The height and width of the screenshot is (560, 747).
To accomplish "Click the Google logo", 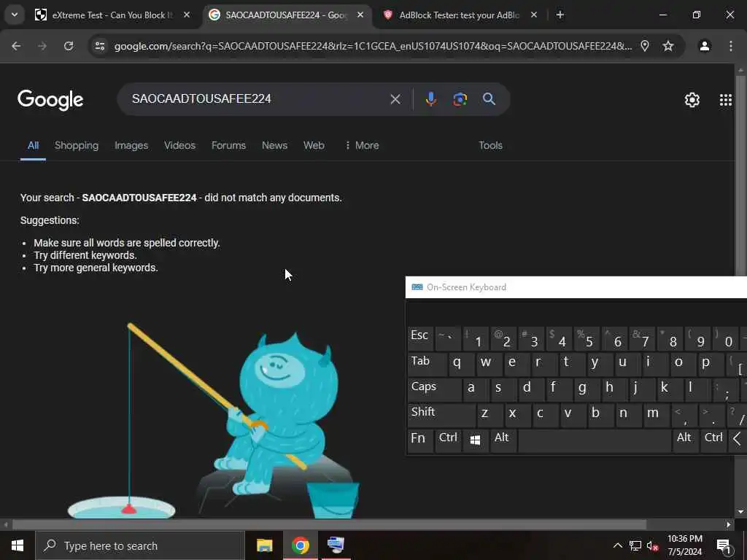I will pos(50,99).
